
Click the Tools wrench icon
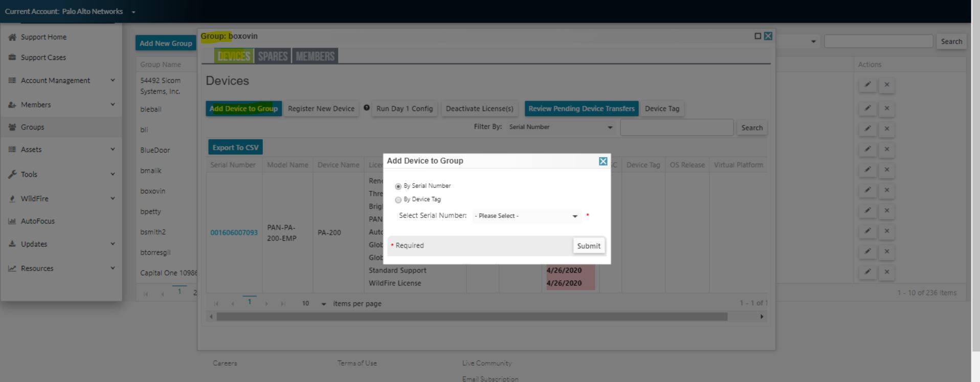(12, 174)
